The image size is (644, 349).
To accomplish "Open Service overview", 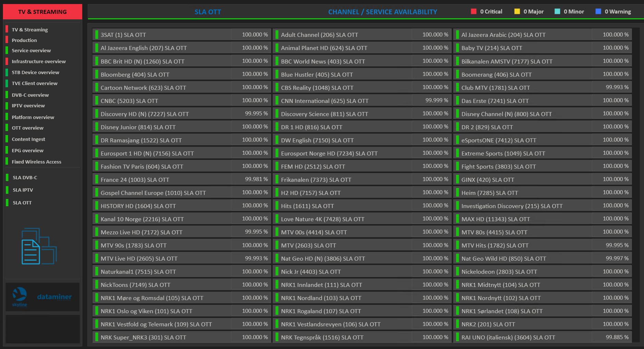I will click(x=31, y=51).
